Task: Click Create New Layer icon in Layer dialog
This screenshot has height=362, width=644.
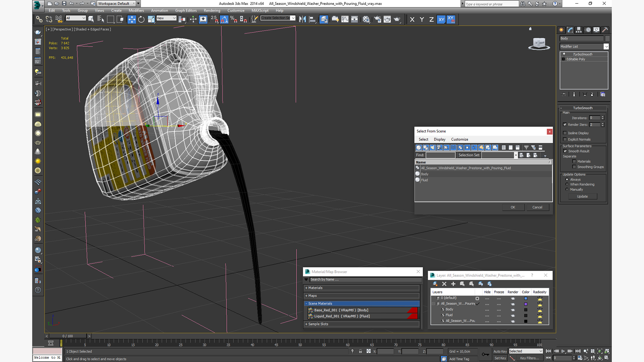Action: (435, 284)
